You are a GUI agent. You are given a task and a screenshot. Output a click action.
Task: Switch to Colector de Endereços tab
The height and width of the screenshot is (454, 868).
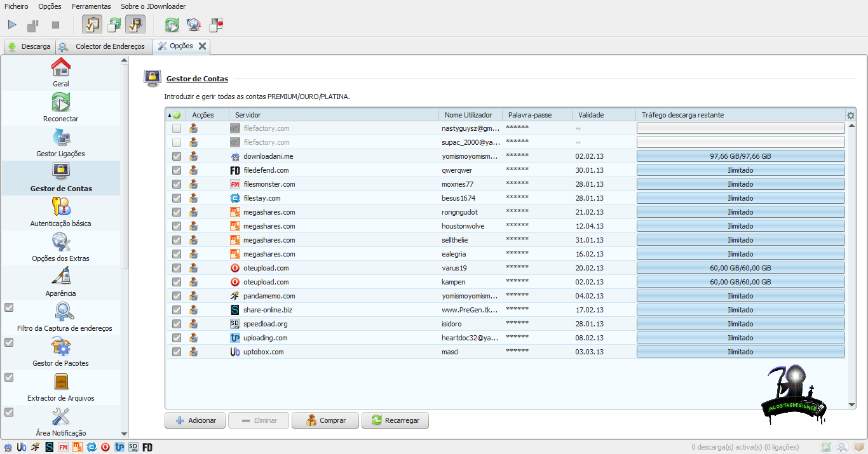coord(105,46)
